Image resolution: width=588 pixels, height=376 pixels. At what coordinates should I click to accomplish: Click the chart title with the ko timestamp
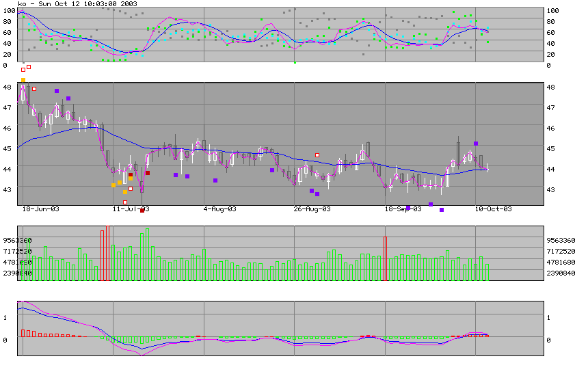click(x=68, y=4)
